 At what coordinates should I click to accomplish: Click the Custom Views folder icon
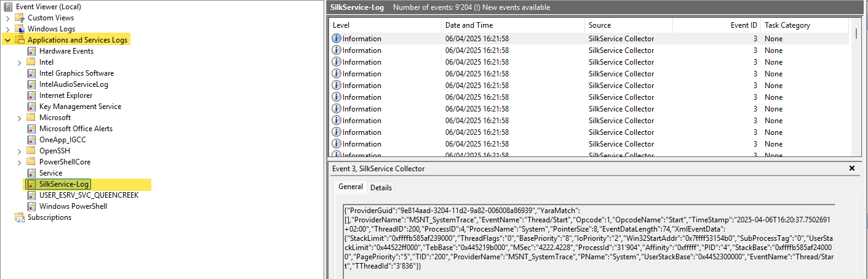[x=20, y=18]
